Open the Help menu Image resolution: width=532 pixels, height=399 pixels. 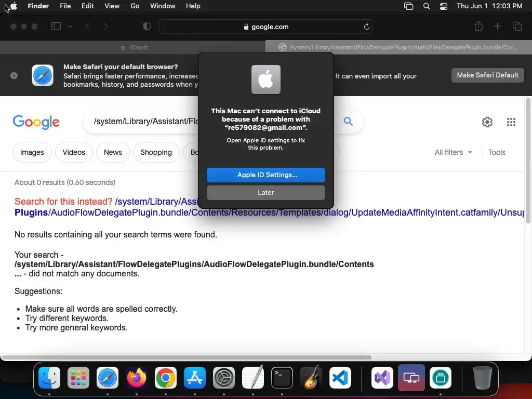[193, 6]
